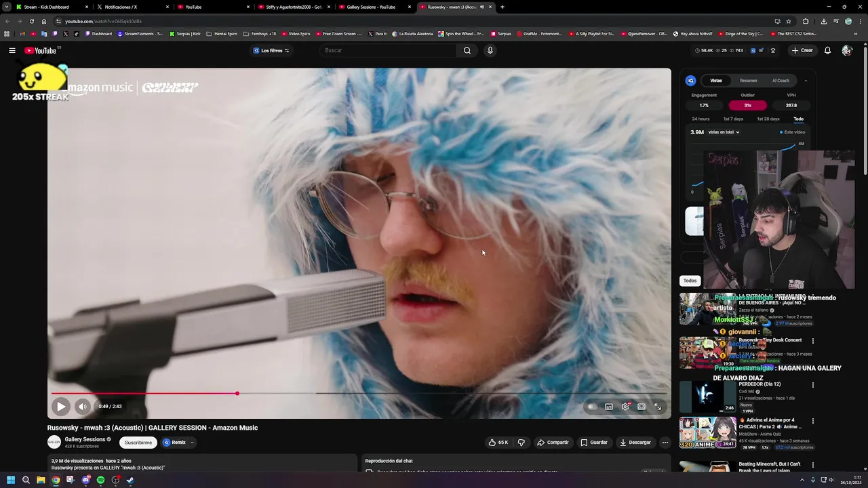The height and width of the screenshot is (488, 868).
Task: Open Windows Start menu
Action: pos(11,480)
